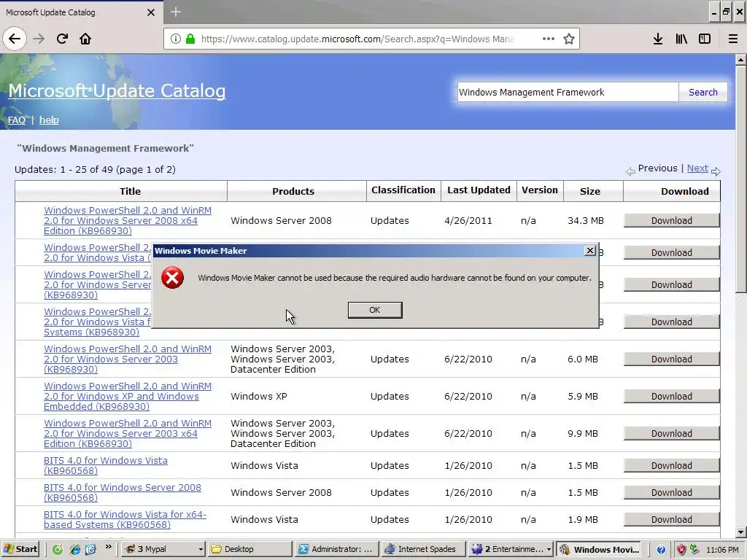Open BITS 4.0 for Vista x64-based Systems link
Screen dimensions: 747x560
[x=125, y=519]
